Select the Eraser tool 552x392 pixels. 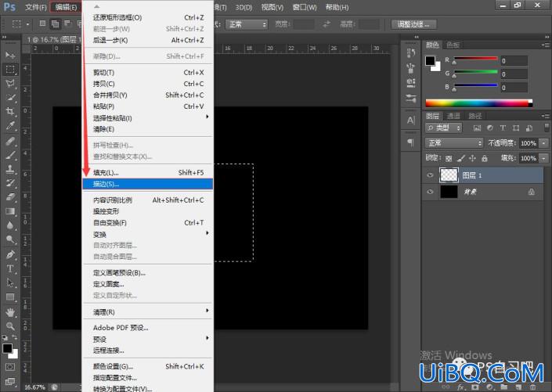(10, 197)
